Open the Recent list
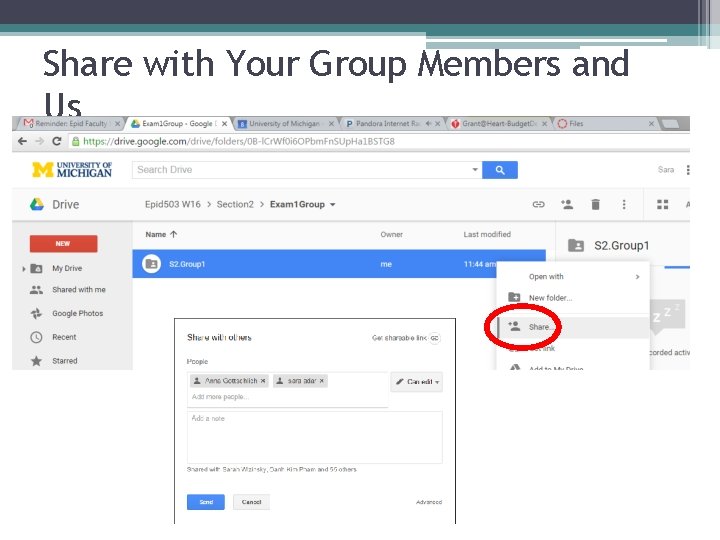 (x=64, y=337)
